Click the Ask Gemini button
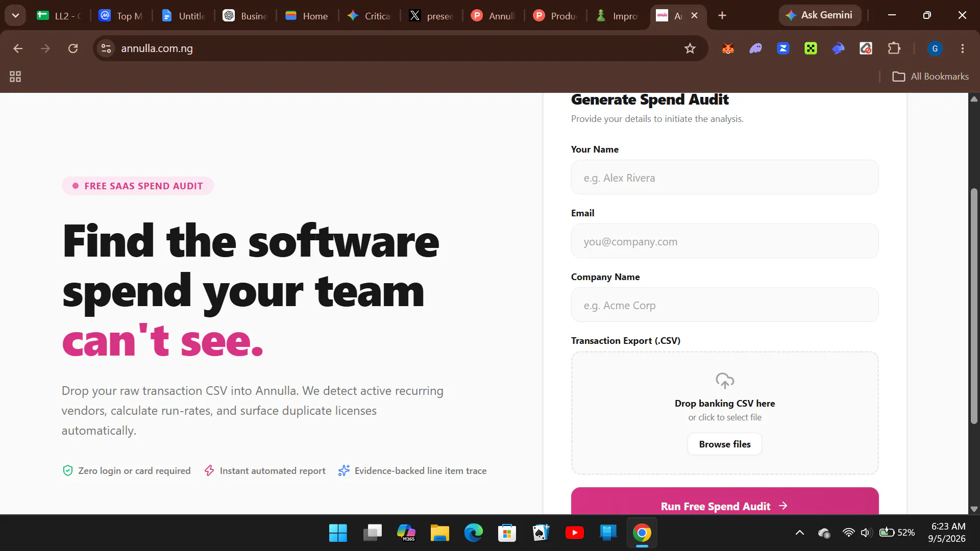This screenshot has height=551, width=980. tap(819, 15)
